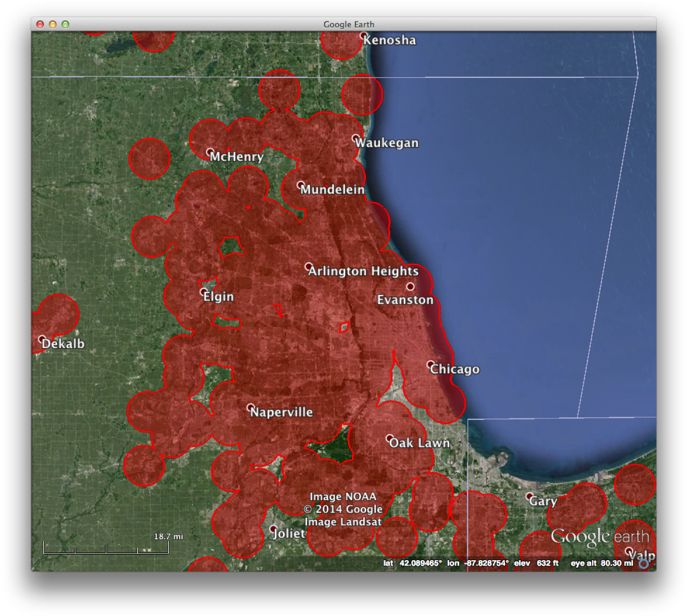This screenshot has width=687, height=616.
Task: Click the Kenosha map label
Action: tap(389, 40)
